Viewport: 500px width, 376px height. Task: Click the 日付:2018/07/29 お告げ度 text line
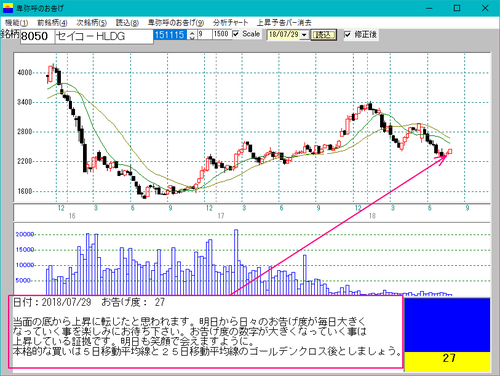coord(89,302)
